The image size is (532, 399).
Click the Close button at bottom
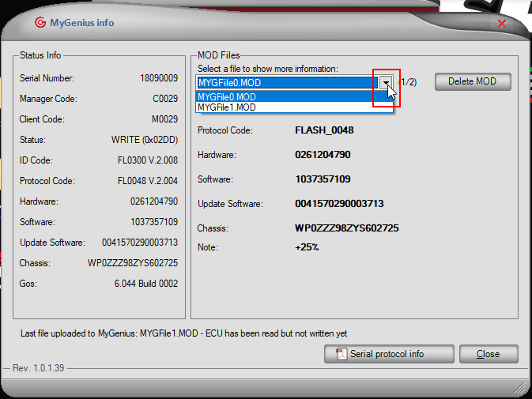[489, 354]
